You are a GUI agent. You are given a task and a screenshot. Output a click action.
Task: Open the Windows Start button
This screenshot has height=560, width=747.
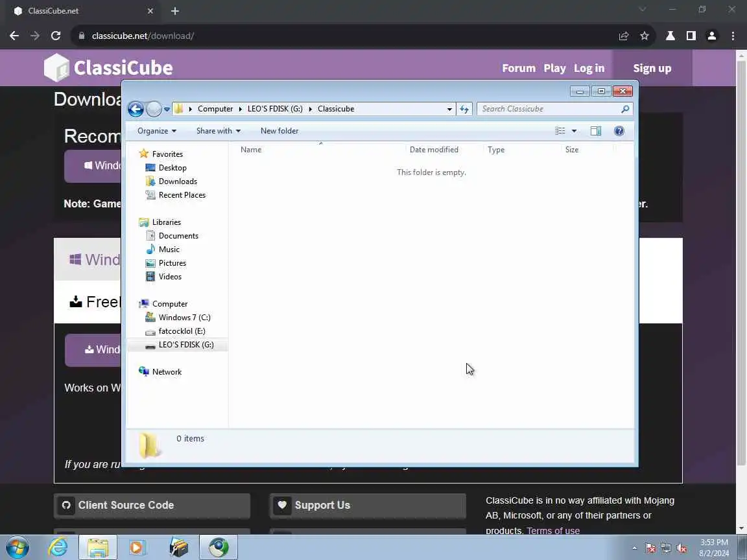point(18,548)
